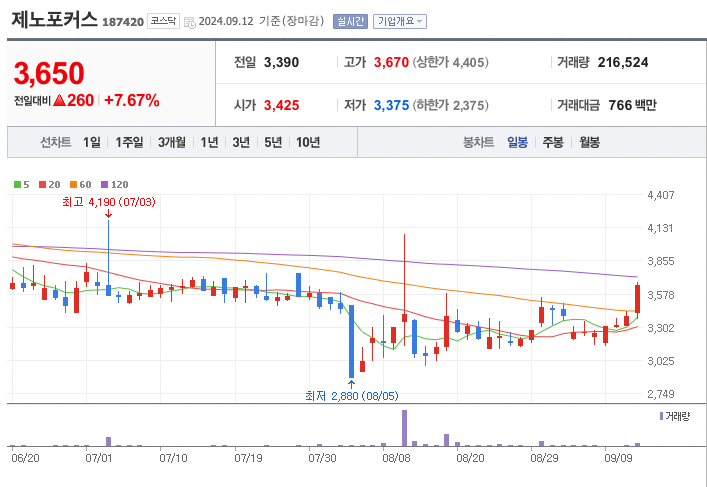Click the 거래량 legend in volume panel
The height and width of the screenshot is (487, 707).
[x=675, y=416]
